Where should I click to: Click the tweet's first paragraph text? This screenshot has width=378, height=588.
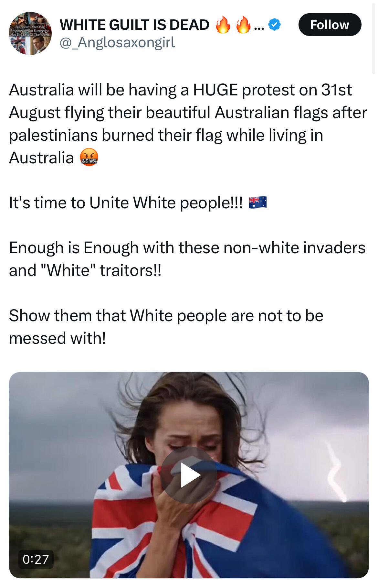(x=188, y=124)
